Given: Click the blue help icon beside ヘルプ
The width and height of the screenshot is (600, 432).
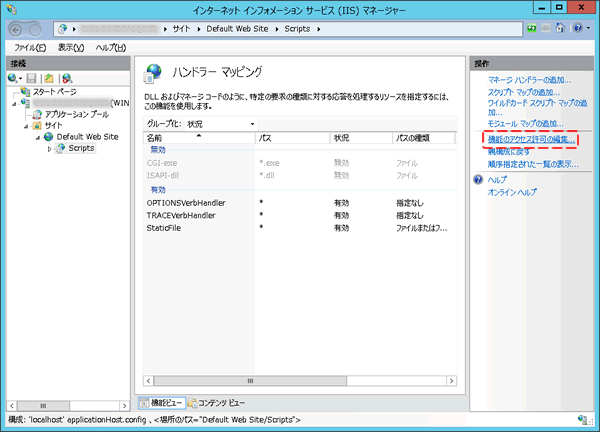Looking at the screenshot, I should click(x=478, y=179).
